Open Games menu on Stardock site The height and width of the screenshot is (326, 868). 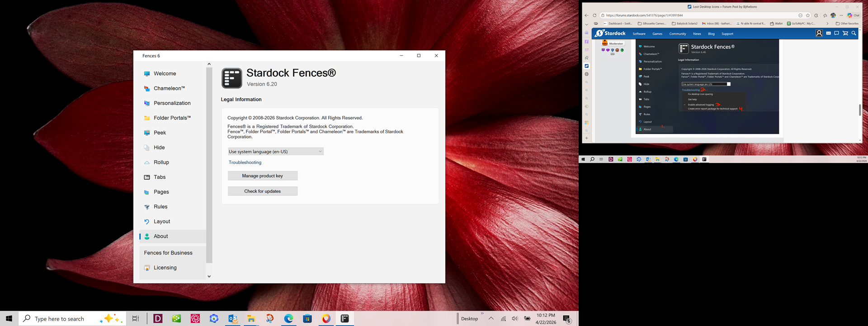tap(657, 34)
